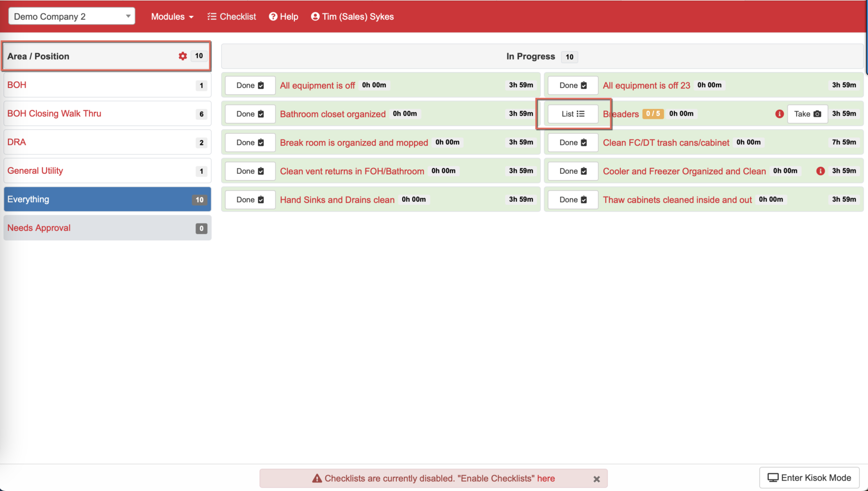
Task: Click the Help question-mark icon
Action: (x=272, y=16)
